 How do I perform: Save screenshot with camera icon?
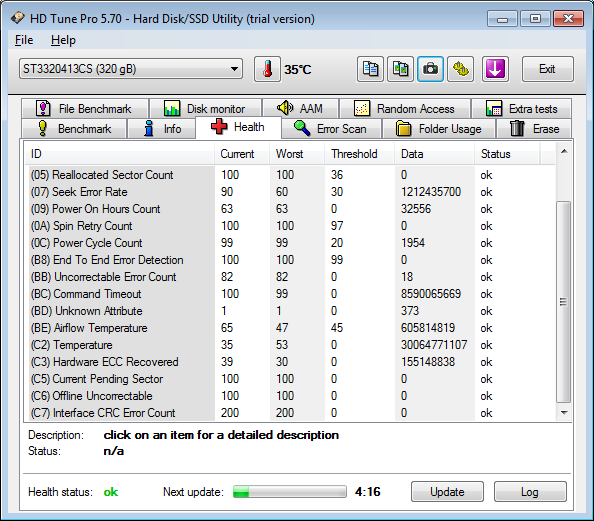(x=430, y=69)
